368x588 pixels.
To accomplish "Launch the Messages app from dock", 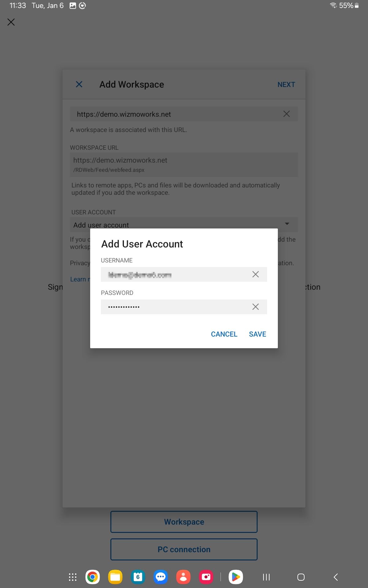I will point(161,577).
